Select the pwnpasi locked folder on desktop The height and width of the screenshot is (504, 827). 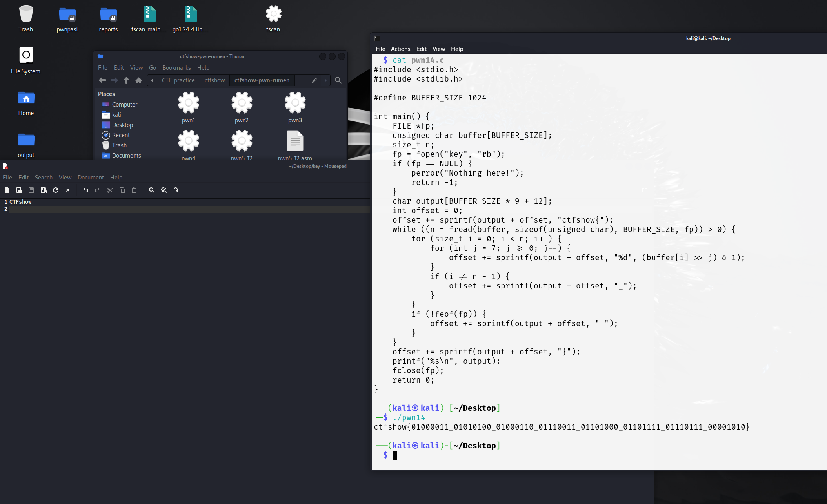[x=67, y=19]
